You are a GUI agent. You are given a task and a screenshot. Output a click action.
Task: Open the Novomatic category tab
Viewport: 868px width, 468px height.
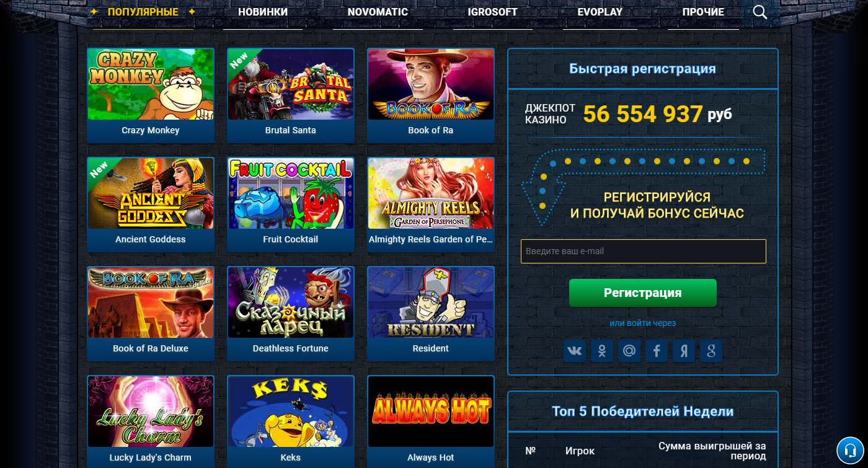click(378, 12)
